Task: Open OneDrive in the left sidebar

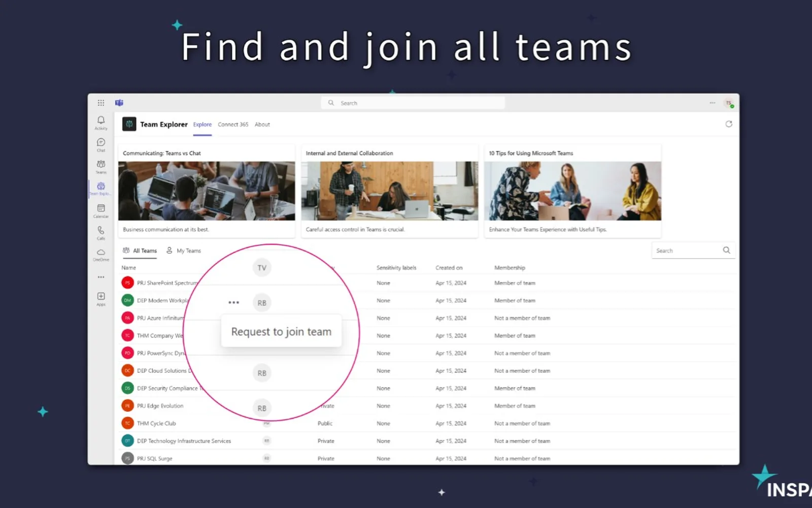Action: 101,255
